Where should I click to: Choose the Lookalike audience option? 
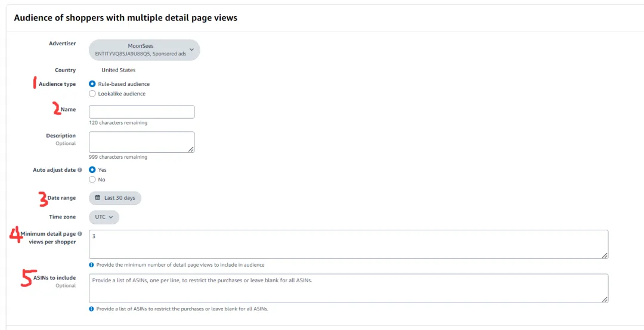click(92, 94)
